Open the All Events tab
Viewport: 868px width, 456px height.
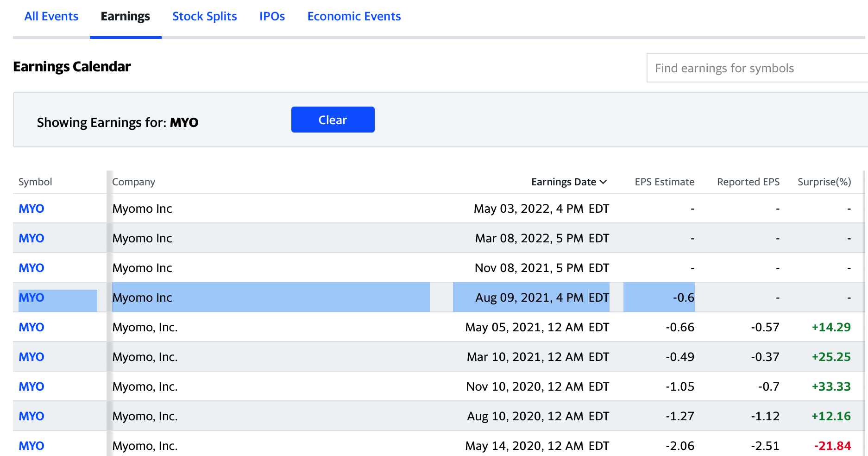[x=51, y=16]
